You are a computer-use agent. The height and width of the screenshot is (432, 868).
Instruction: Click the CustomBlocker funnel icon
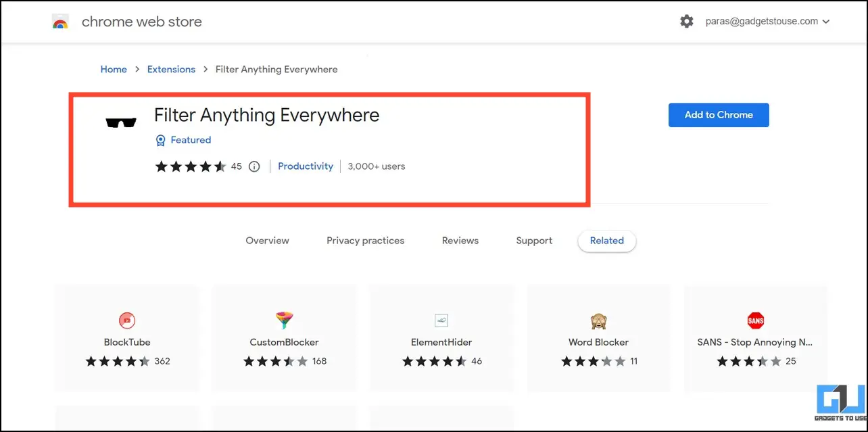284,320
